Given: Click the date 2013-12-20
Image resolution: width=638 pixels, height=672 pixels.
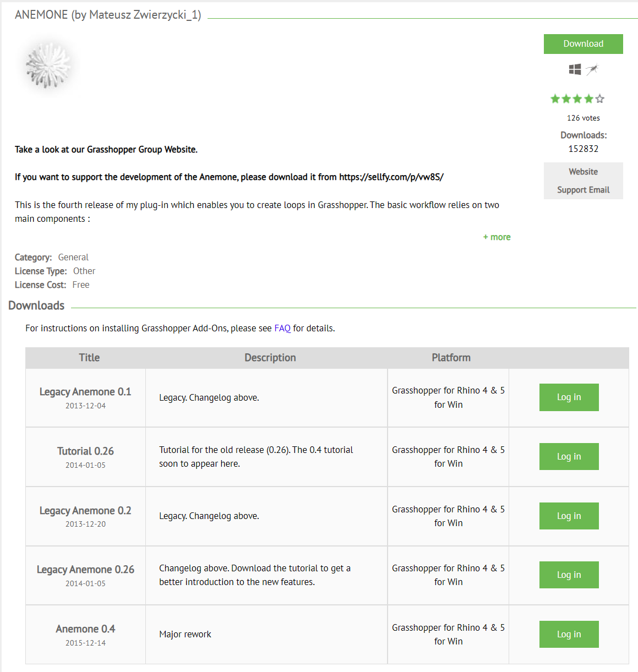Looking at the screenshot, I should point(85,524).
